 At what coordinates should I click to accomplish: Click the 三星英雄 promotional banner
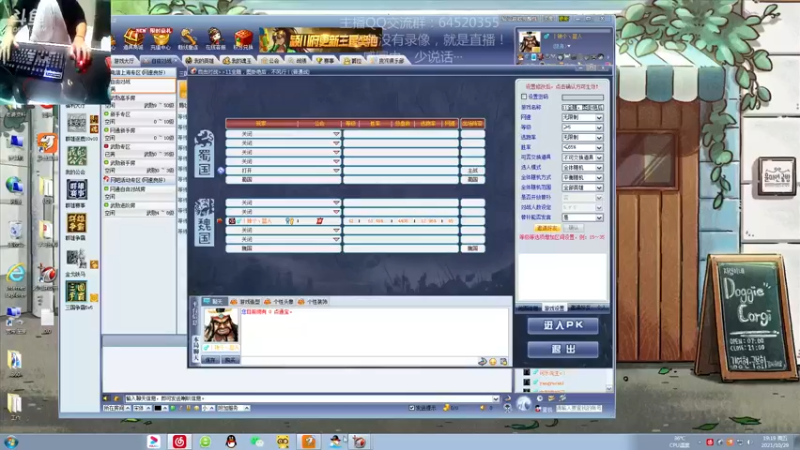click(320, 40)
